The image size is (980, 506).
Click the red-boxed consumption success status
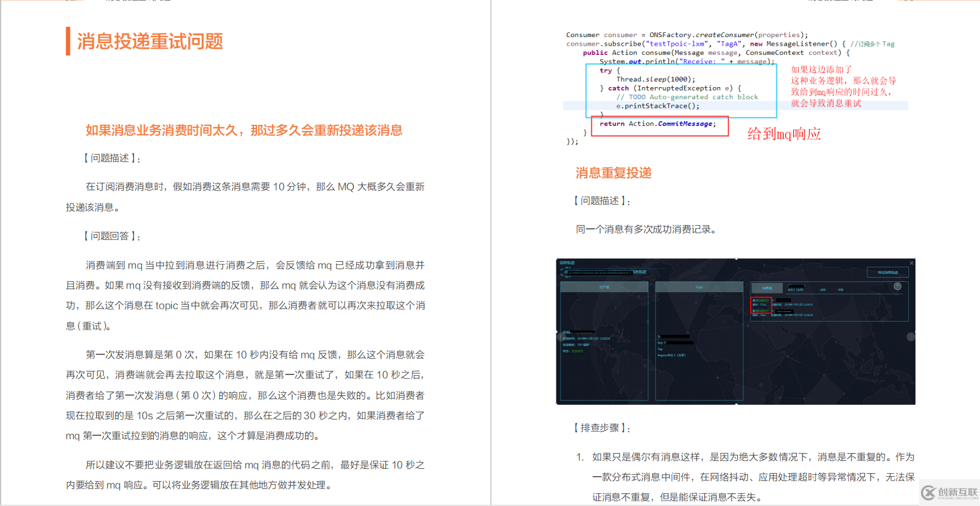click(761, 306)
